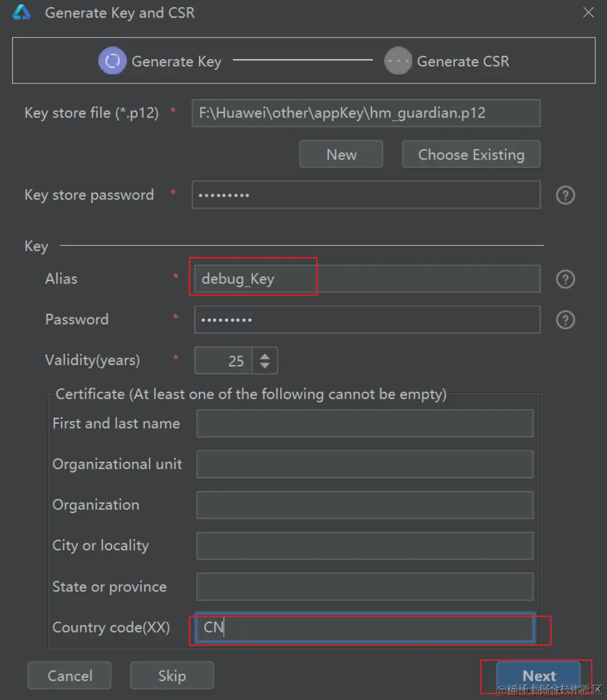
Task: Focus the Key store file path field
Action: pyautogui.click(x=366, y=113)
